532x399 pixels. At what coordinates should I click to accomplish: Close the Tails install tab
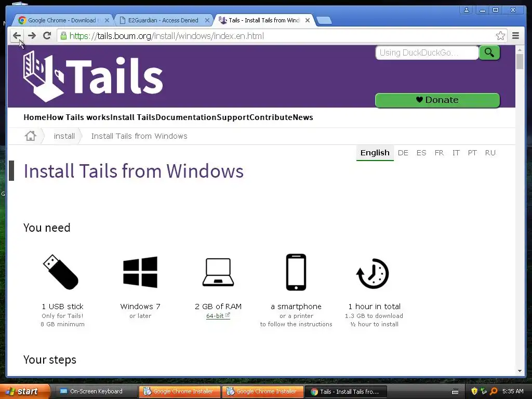[x=308, y=20]
